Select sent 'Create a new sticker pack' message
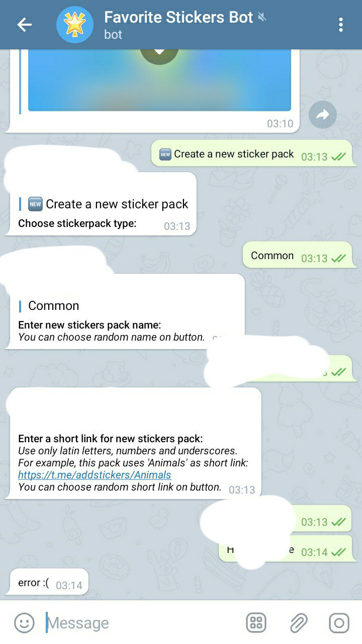The height and width of the screenshot is (644, 362). tap(253, 153)
